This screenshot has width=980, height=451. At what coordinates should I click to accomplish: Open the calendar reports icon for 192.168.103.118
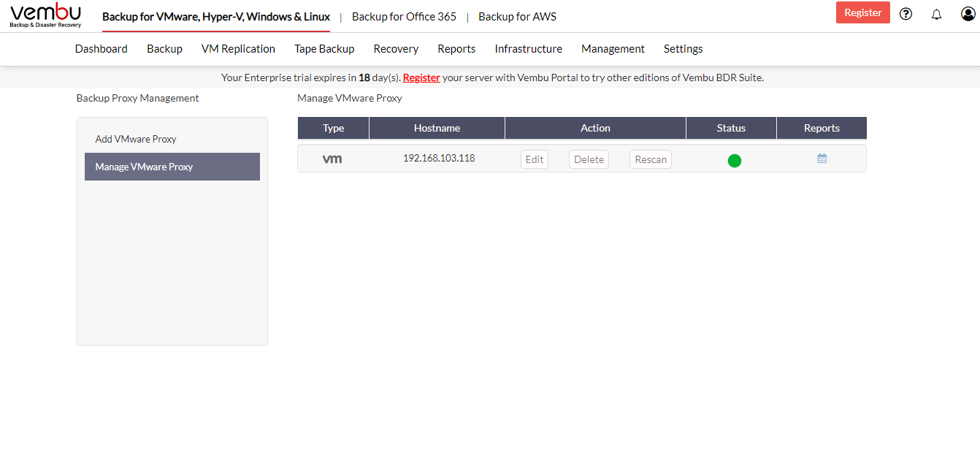click(822, 158)
